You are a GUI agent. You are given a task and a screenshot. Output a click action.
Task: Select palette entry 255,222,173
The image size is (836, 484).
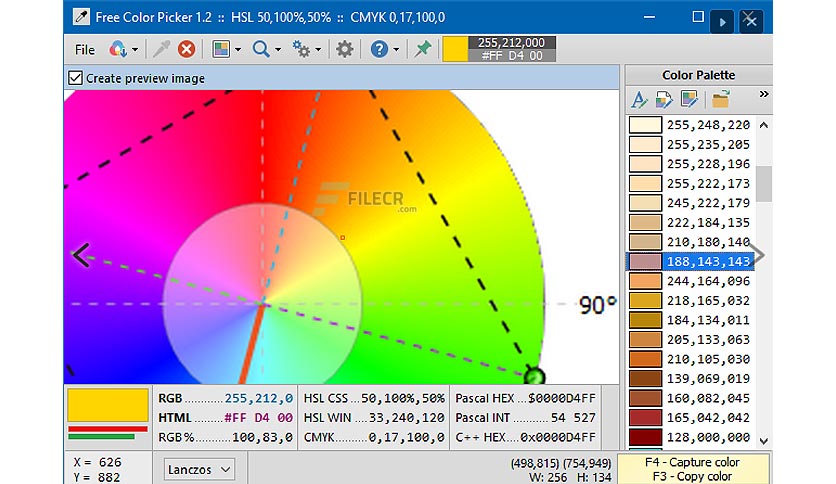690,183
